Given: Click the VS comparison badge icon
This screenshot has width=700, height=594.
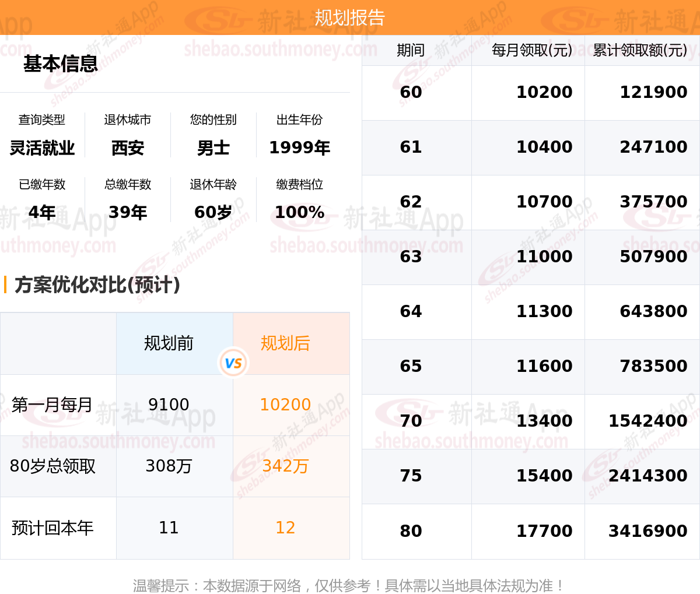Looking at the screenshot, I should 233,363.
